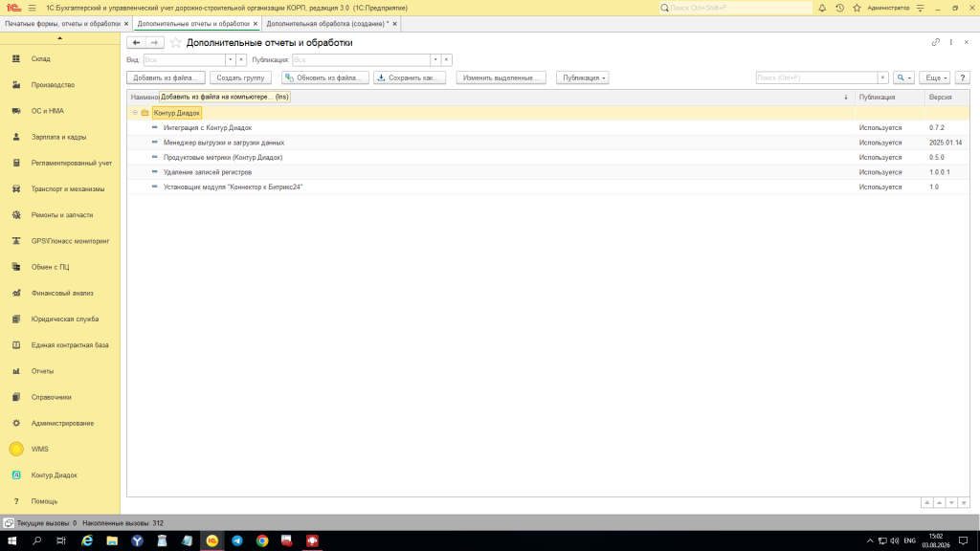Open the 1C main menu hamburger icon

click(x=32, y=8)
